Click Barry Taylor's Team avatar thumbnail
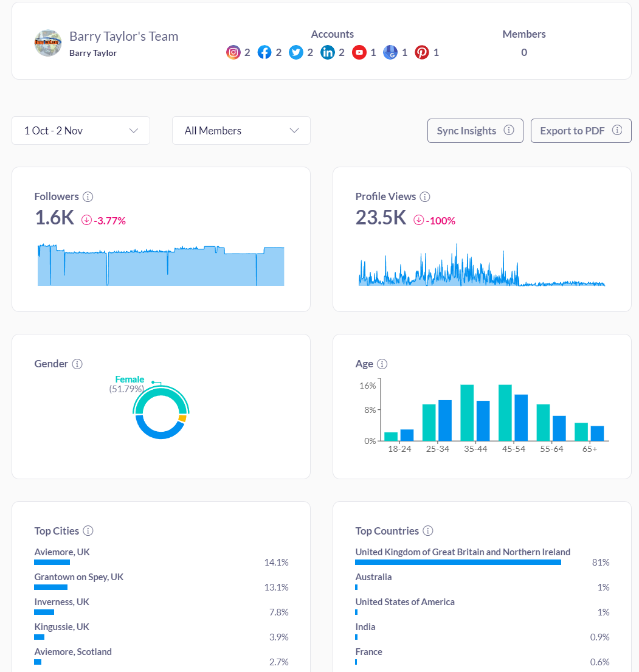Image resolution: width=639 pixels, height=672 pixels. 48,43
